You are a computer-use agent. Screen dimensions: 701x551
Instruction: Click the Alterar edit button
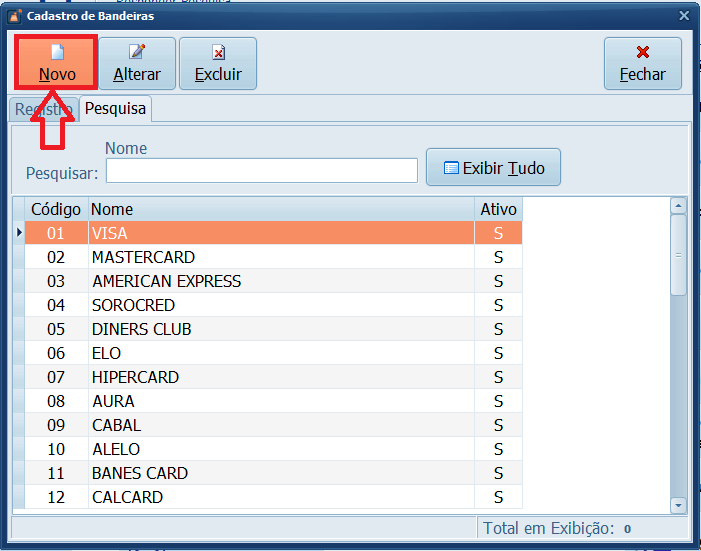[x=136, y=63]
